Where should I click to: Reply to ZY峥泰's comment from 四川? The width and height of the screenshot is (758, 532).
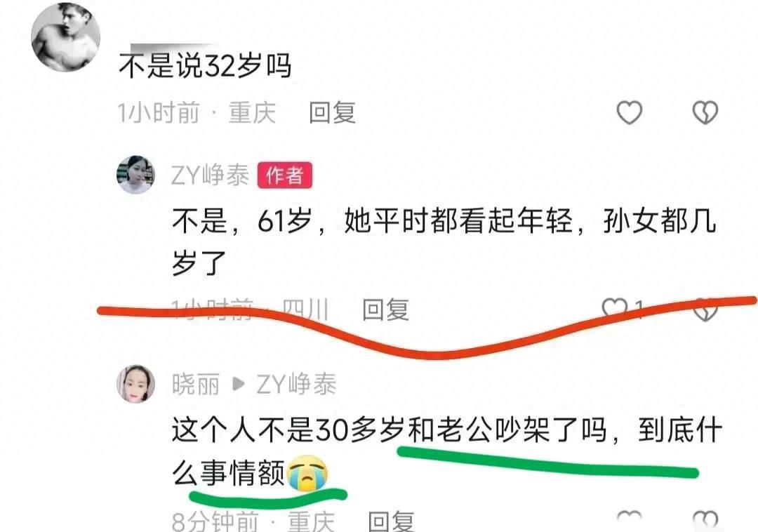point(386,310)
